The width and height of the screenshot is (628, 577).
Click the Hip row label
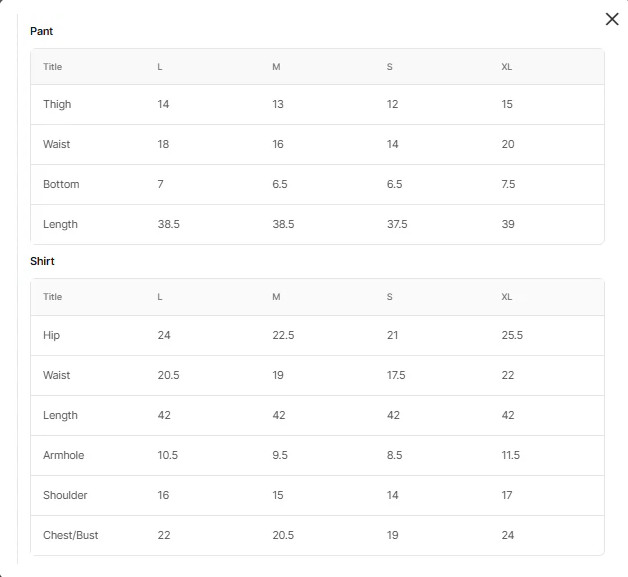click(x=51, y=335)
